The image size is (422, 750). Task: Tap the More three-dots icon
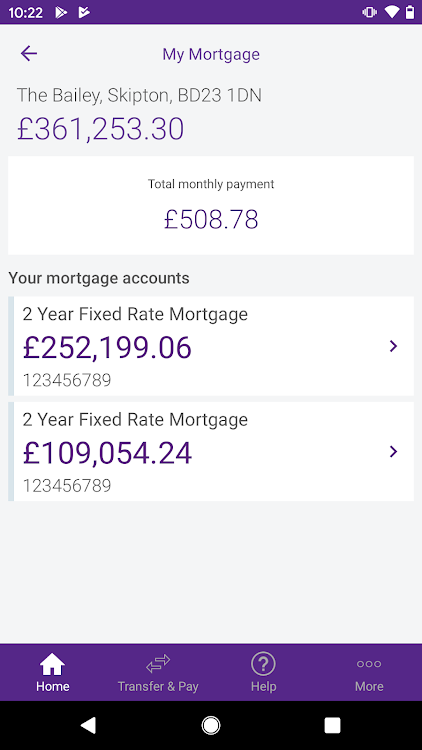(369, 664)
